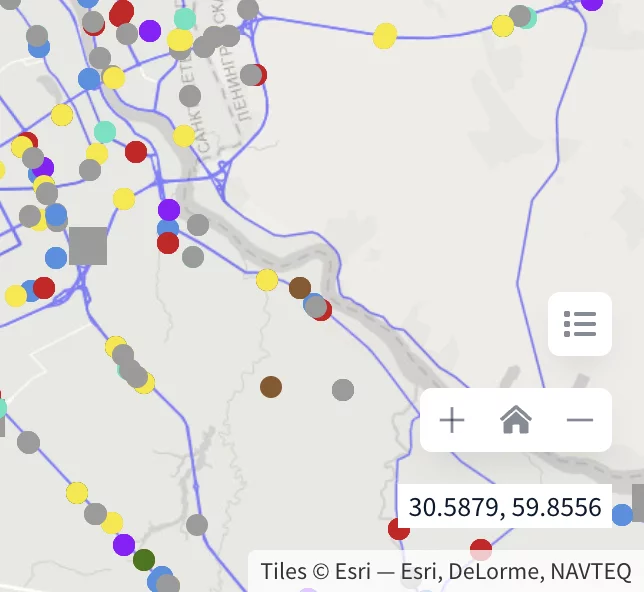
Task: Click the gray marker right of the isolated brown dot
Action: [x=343, y=390]
